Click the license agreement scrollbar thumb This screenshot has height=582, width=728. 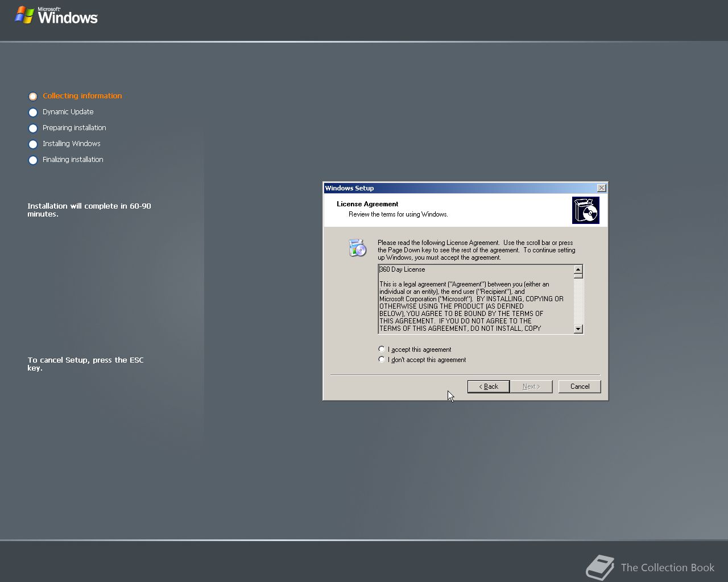coord(578,276)
